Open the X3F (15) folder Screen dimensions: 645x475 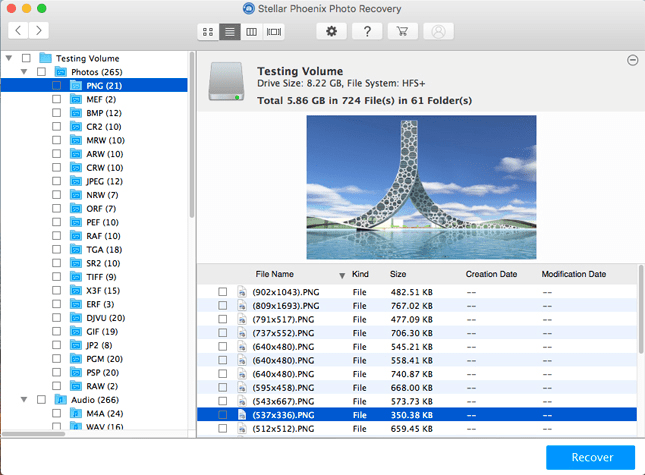(103, 290)
